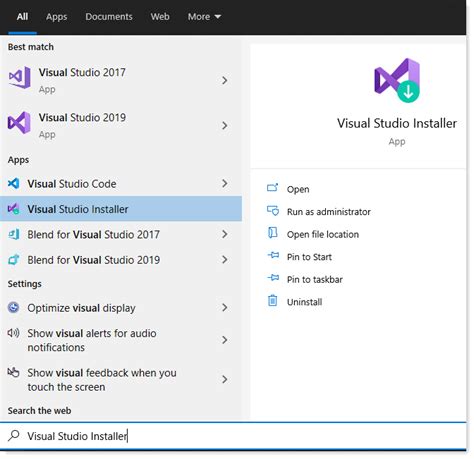Expand Visual Studio Code result arrow

coord(225,183)
